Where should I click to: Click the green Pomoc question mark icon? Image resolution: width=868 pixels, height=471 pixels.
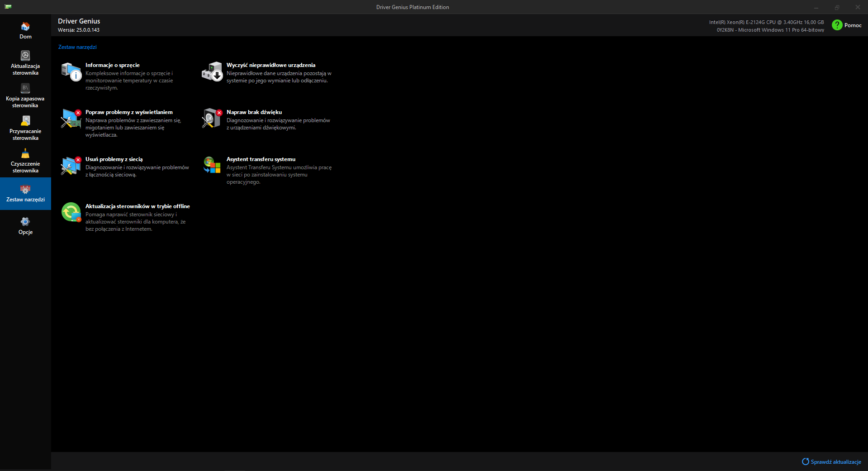(x=837, y=25)
